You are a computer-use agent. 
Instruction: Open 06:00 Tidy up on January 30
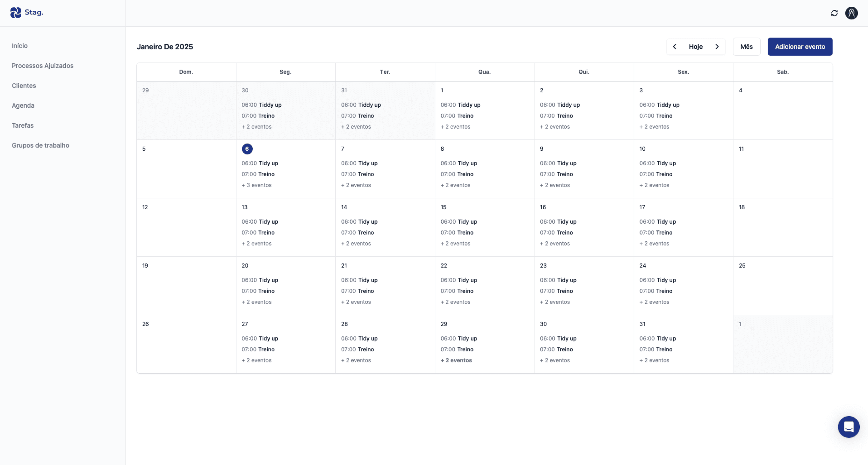[558, 339]
